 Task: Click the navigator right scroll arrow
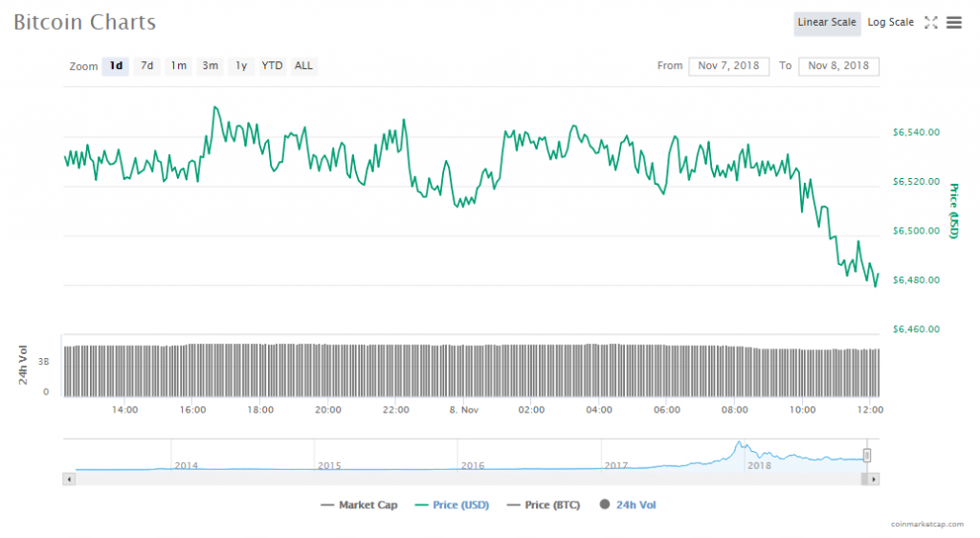tap(874, 478)
